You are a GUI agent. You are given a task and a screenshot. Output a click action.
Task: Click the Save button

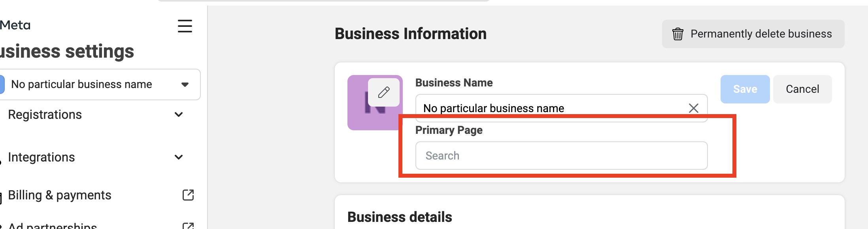click(x=745, y=89)
